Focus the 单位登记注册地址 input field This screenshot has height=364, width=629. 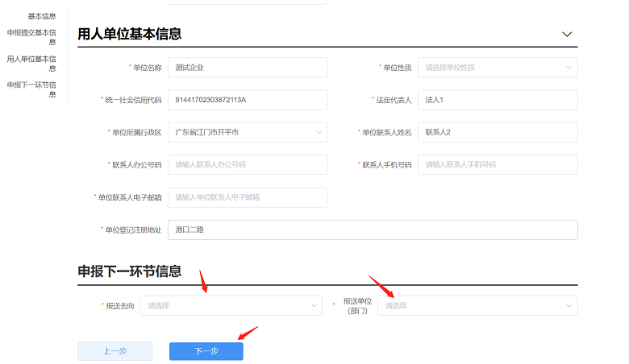point(373,230)
